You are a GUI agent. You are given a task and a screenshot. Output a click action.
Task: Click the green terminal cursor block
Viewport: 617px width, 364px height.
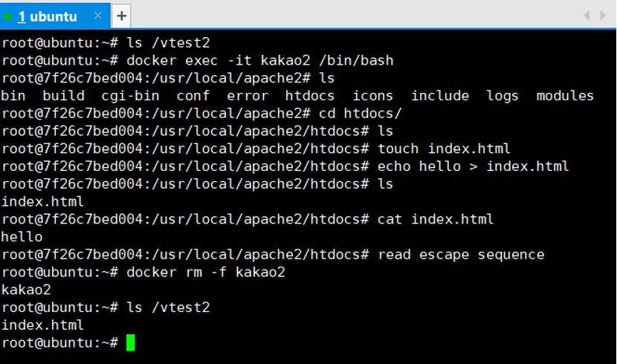131,342
